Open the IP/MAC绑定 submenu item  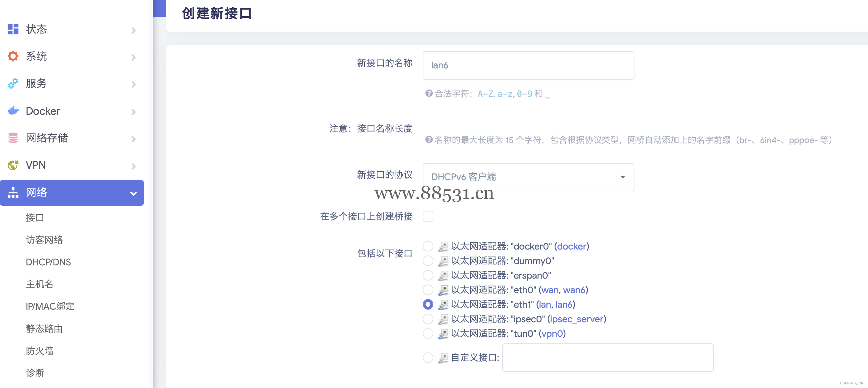click(x=50, y=306)
